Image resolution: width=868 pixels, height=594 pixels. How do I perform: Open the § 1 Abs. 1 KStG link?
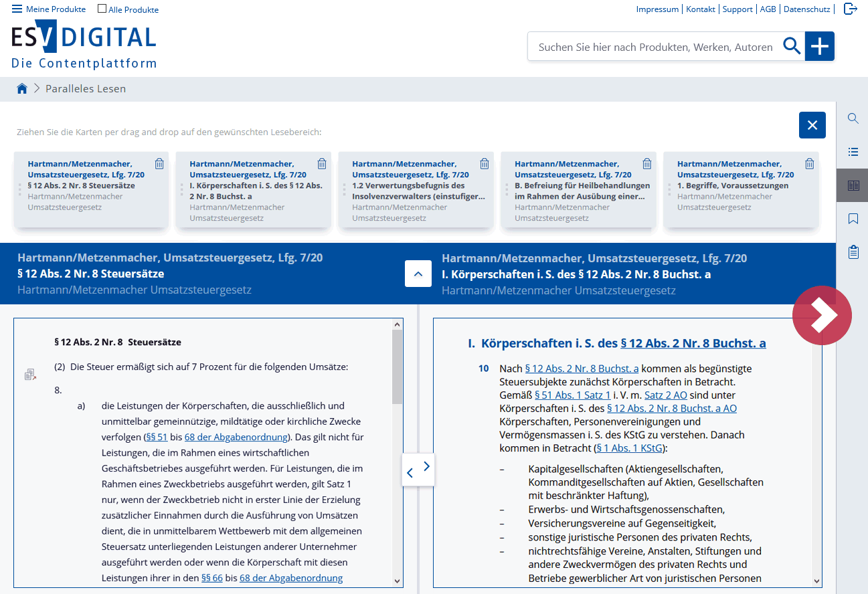pos(628,448)
